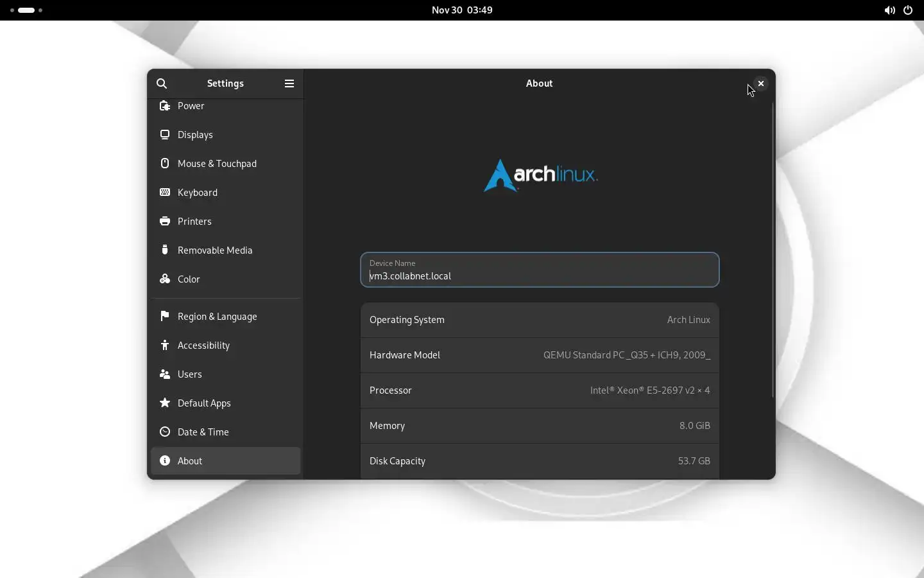Open the Settings search icon
The width and height of the screenshot is (924, 578).
(x=162, y=83)
